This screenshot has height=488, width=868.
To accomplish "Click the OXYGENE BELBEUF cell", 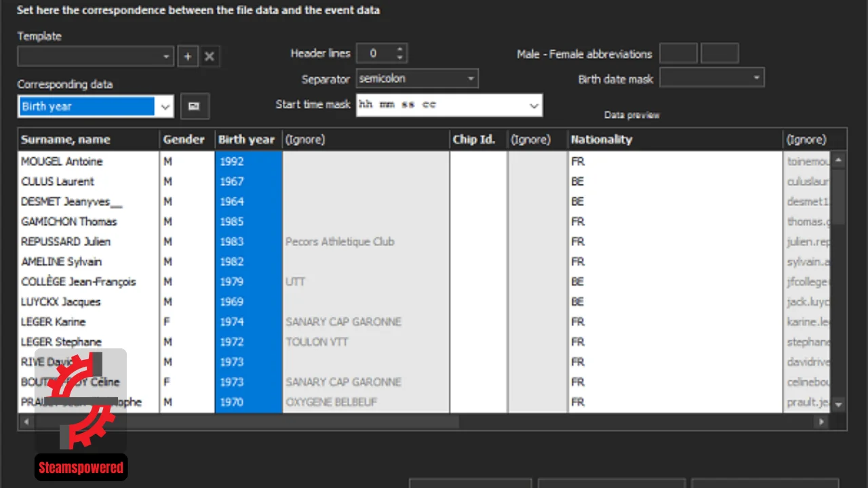I will 366,402.
